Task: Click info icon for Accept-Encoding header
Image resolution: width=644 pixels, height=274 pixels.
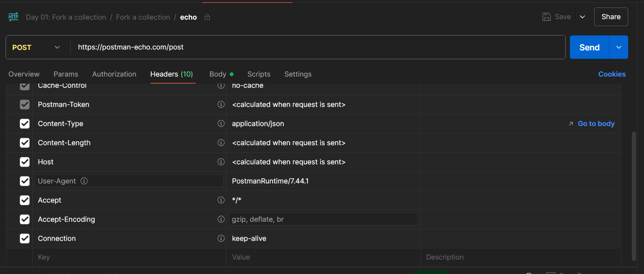Action: (221, 219)
